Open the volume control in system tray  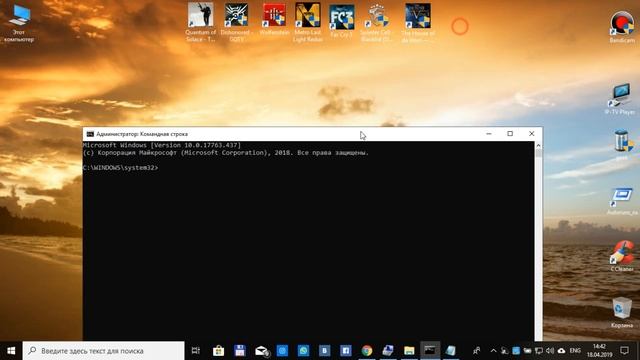[550, 351]
